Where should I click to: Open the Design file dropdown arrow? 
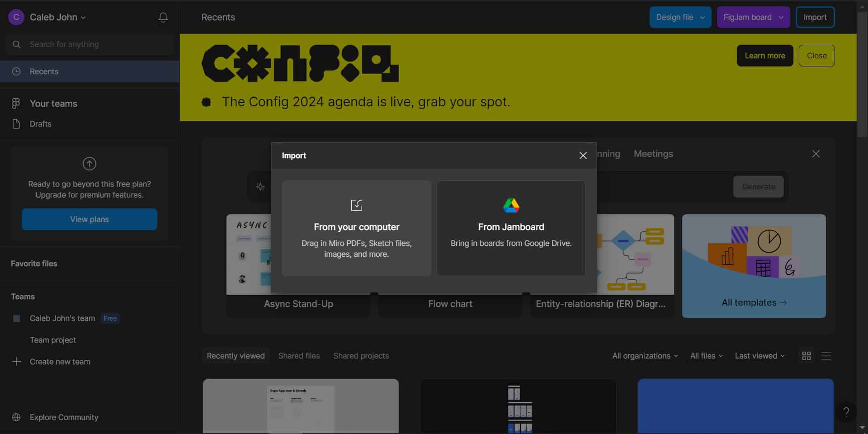coord(702,18)
